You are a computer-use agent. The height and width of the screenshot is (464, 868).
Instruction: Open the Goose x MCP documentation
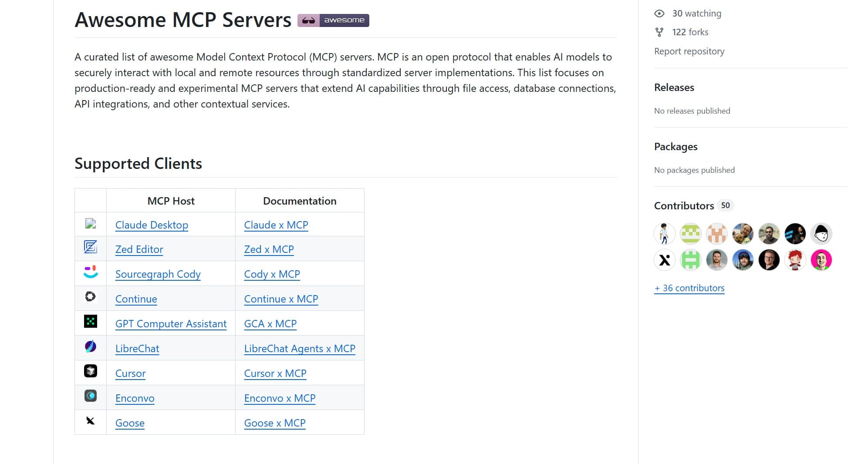click(x=275, y=423)
